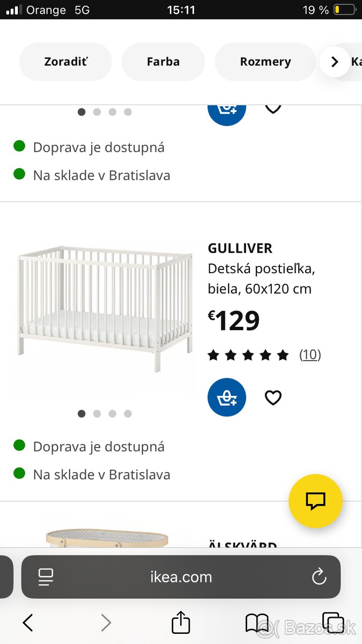Show all open Safari tabs
362x644 pixels.
(333, 623)
